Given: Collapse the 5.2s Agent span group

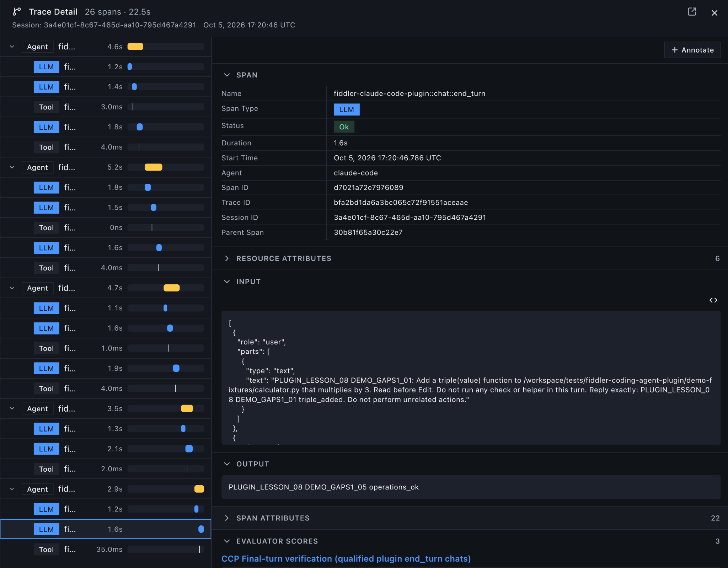Looking at the screenshot, I should click(x=12, y=167).
